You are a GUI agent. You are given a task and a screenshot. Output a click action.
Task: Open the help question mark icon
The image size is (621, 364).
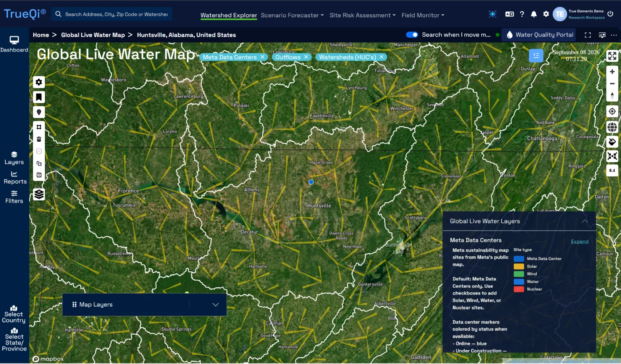pos(522,14)
